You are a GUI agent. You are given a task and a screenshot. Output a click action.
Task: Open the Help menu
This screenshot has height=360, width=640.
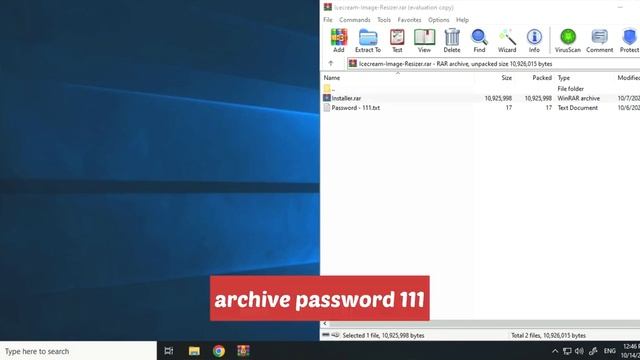tap(462, 20)
